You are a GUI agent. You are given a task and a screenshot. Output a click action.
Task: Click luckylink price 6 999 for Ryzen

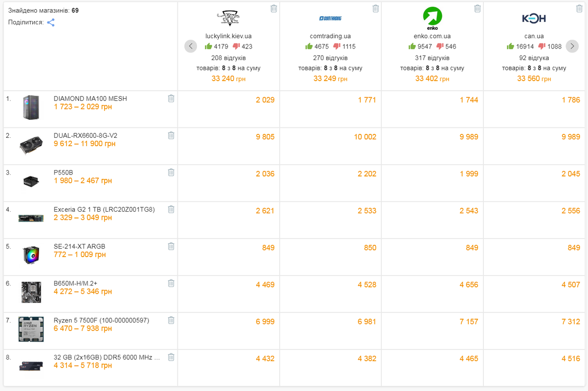pyautogui.click(x=265, y=322)
